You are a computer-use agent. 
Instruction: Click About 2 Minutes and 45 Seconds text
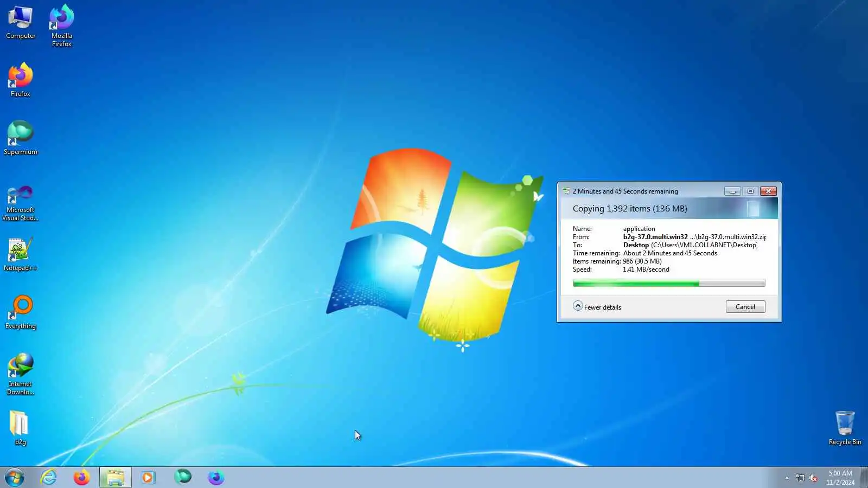point(670,253)
